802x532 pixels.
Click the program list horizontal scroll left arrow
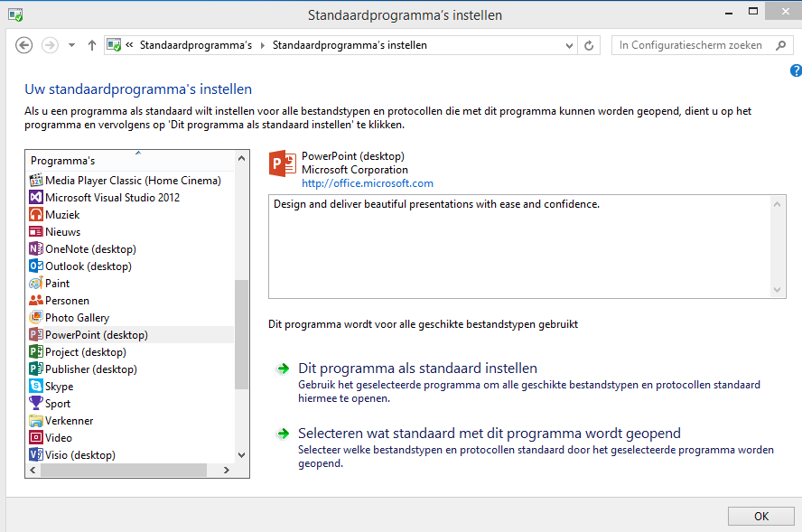tap(33, 470)
